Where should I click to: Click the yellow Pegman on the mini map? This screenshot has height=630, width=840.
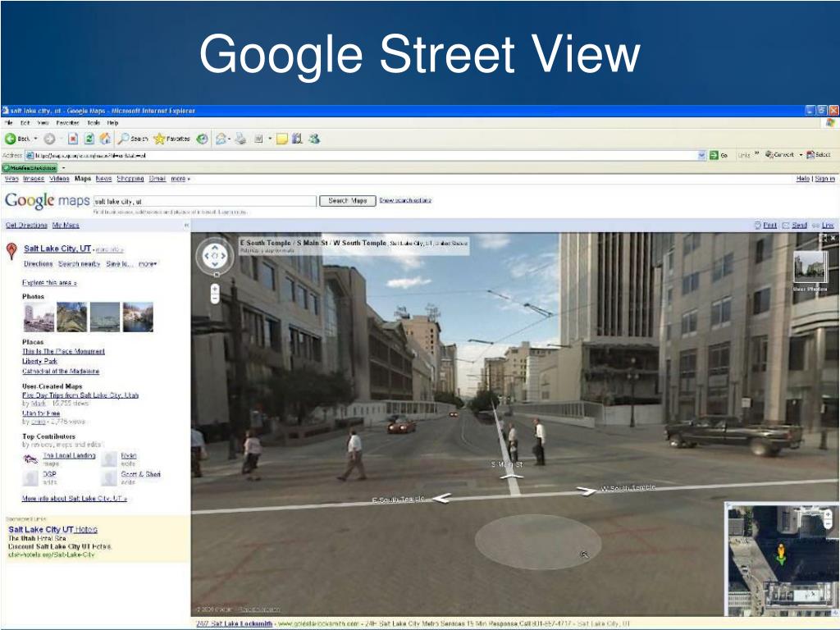coord(781,554)
